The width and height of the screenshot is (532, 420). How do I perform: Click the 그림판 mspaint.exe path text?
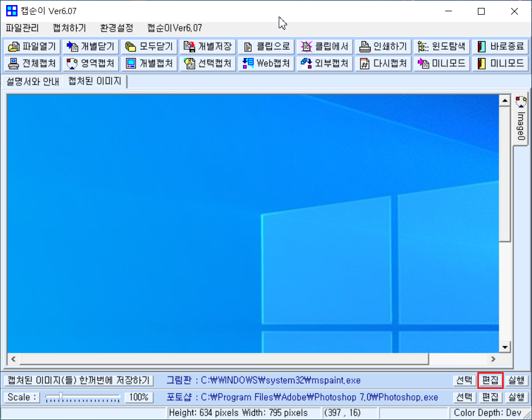(x=263, y=380)
